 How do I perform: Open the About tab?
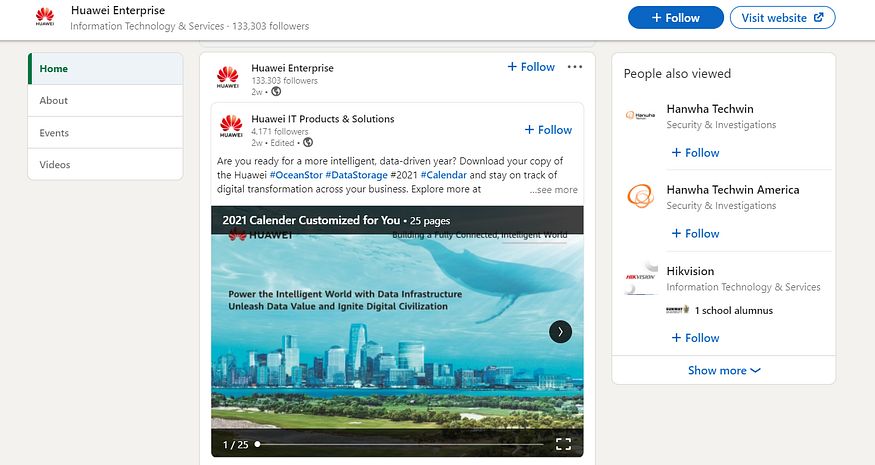click(105, 100)
